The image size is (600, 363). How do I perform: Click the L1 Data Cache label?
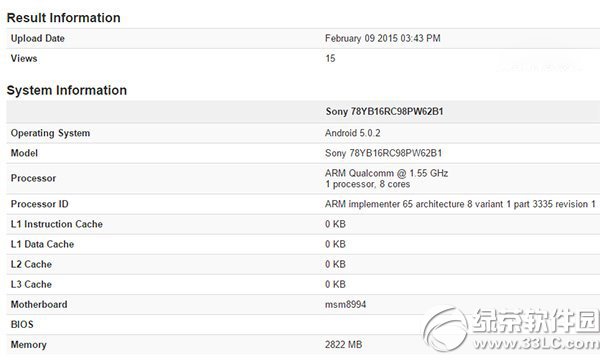[42, 244]
